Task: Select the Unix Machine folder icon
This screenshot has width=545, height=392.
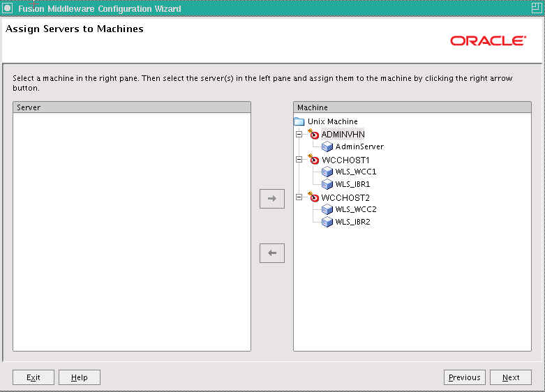Action: (299, 121)
